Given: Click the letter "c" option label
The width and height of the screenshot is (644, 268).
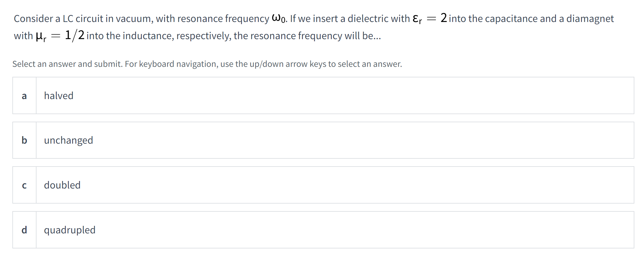Looking at the screenshot, I should coord(24,185).
